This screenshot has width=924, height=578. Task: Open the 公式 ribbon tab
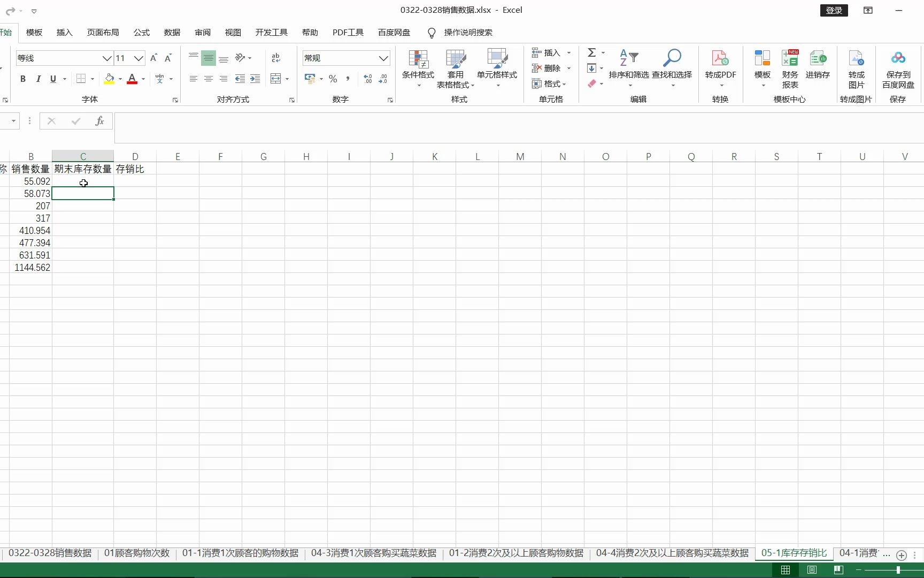click(142, 33)
